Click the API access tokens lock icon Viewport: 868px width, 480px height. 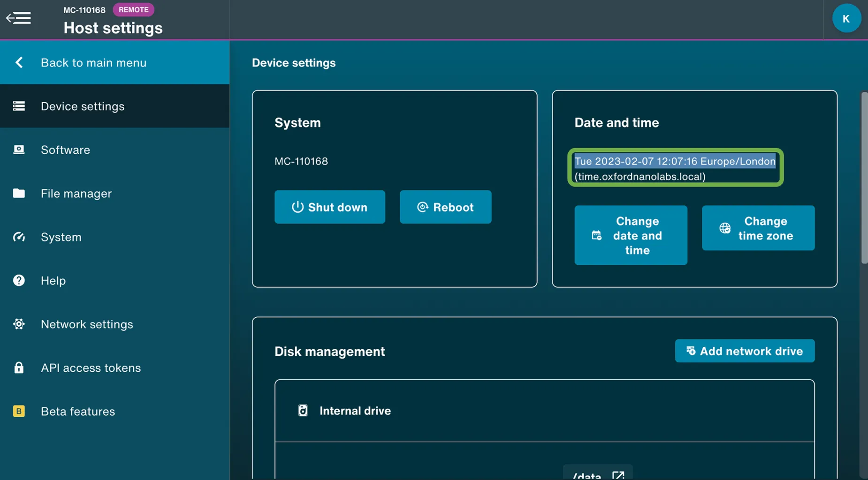coord(19,367)
